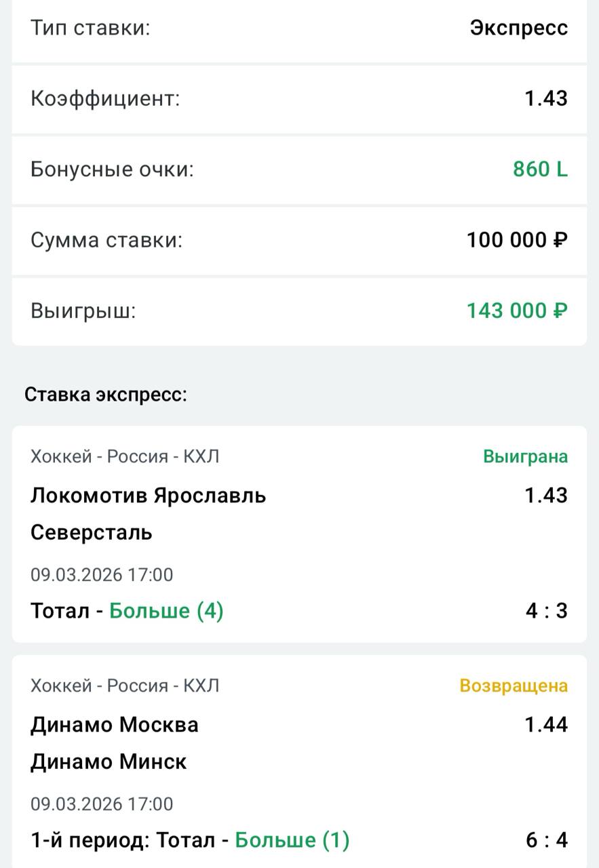The height and width of the screenshot is (868, 599).
Task: Click the Выигрыш row label
Action: (x=83, y=311)
